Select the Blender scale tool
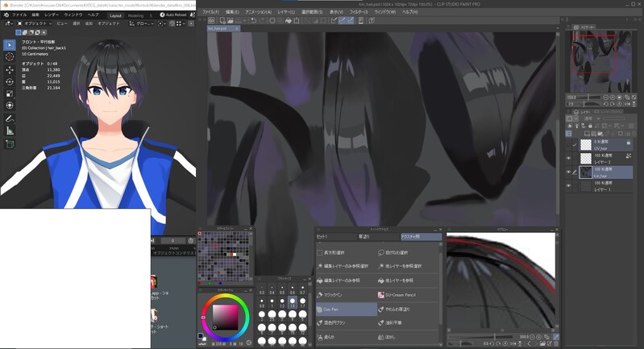The image size is (644, 349). [10, 93]
